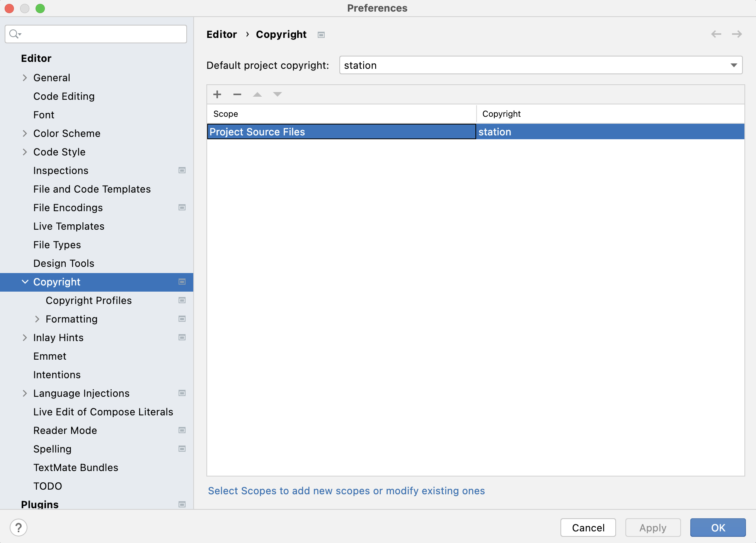Click the forward arrow navigation icon

pos(737,34)
